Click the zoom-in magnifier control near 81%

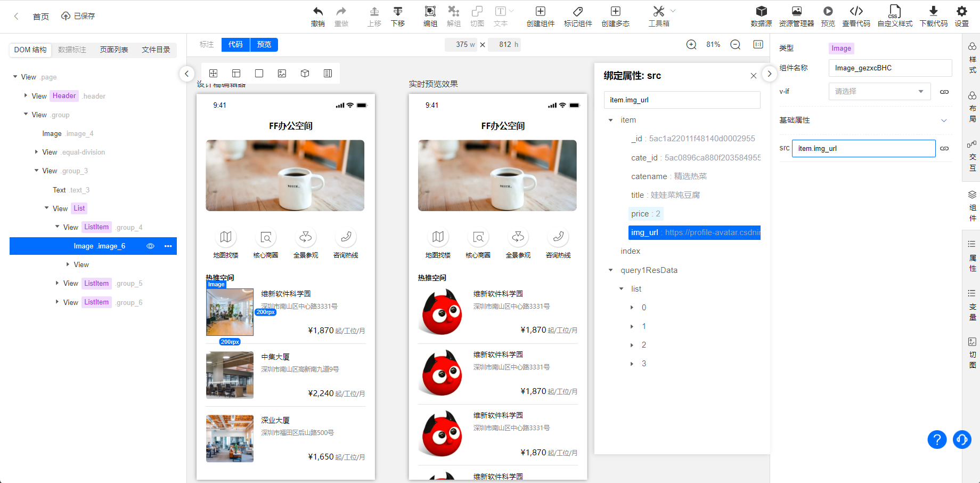coord(691,45)
